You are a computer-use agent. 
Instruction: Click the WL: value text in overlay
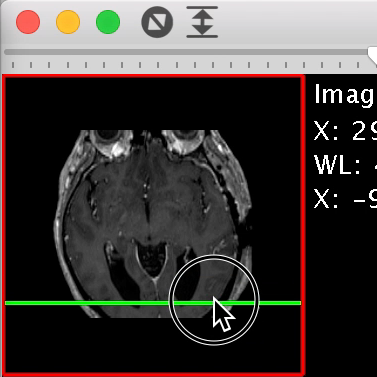click(x=345, y=165)
